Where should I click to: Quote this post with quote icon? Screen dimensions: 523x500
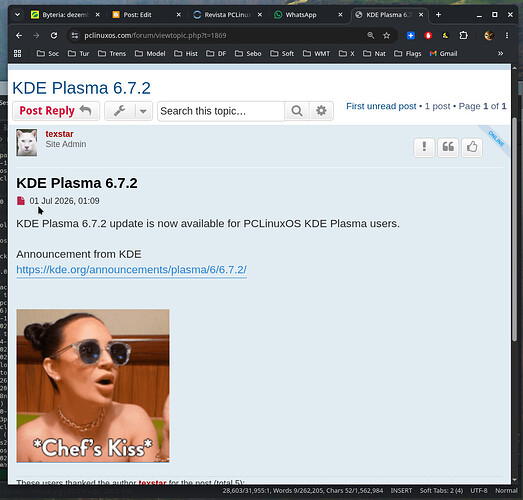448,147
